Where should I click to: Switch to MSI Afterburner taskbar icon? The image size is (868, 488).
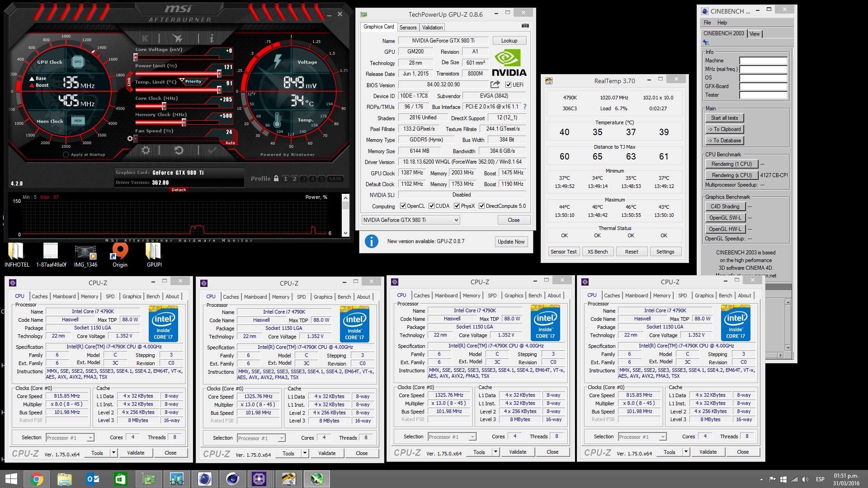tap(317, 479)
